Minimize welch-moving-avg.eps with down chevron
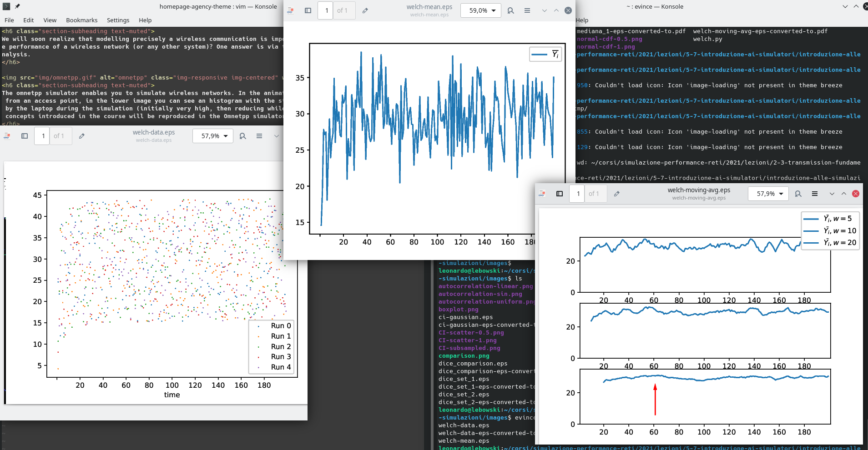 [832, 194]
